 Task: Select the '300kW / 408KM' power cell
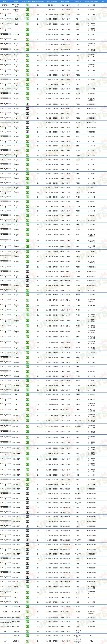pyautogui.click(x=65, y=332)
